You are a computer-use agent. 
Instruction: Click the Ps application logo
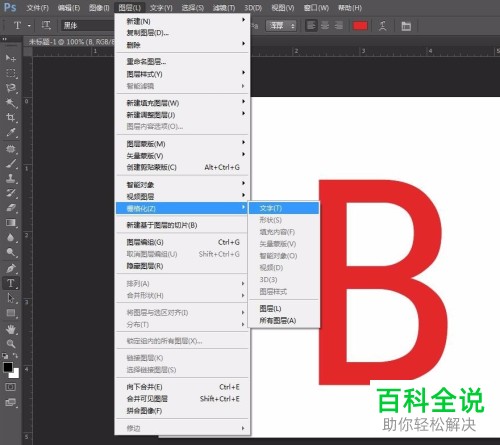[10, 7]
